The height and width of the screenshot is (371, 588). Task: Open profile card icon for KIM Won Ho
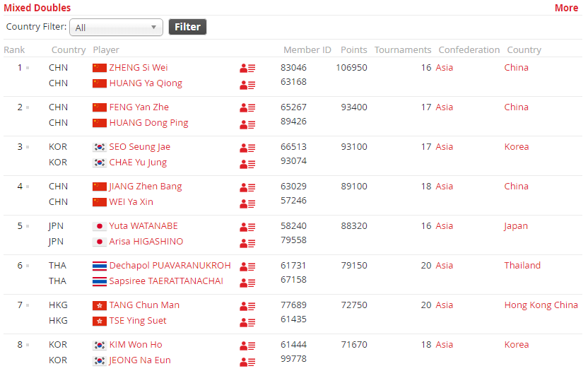[247, 346]
